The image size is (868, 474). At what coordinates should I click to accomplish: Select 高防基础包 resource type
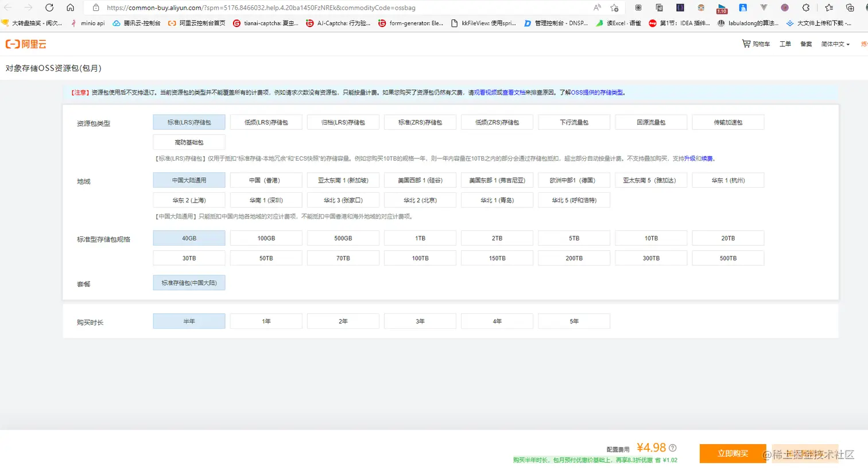[x=189, y=142]
